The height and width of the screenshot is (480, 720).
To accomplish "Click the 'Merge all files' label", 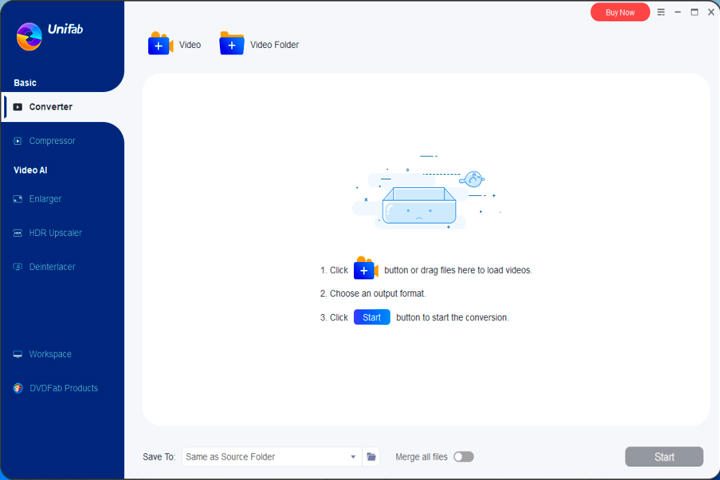I will pyautogui.click(x=421, y=457).
